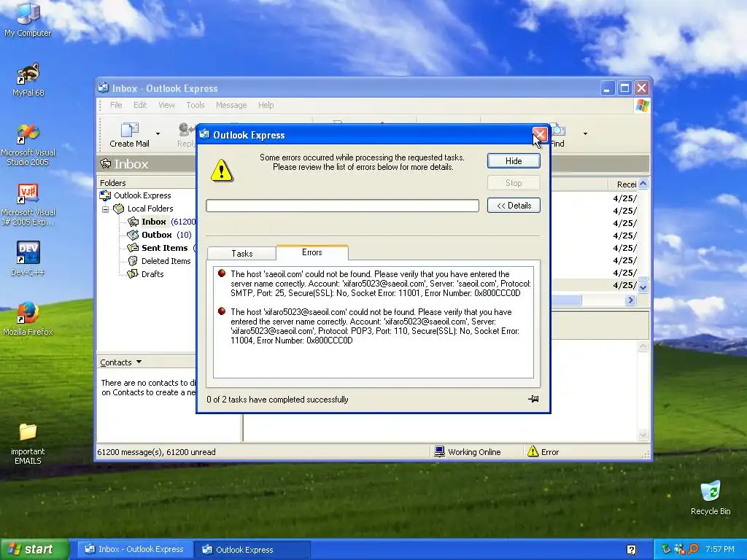Open the My Computer desktop icon
747x560 pixels.
tap(28, 19)
